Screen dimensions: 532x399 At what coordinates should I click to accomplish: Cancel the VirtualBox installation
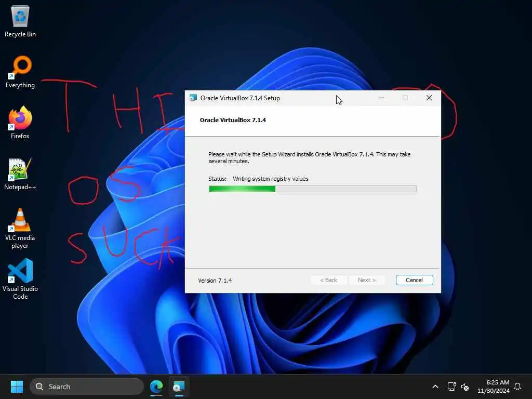[414, 280]
